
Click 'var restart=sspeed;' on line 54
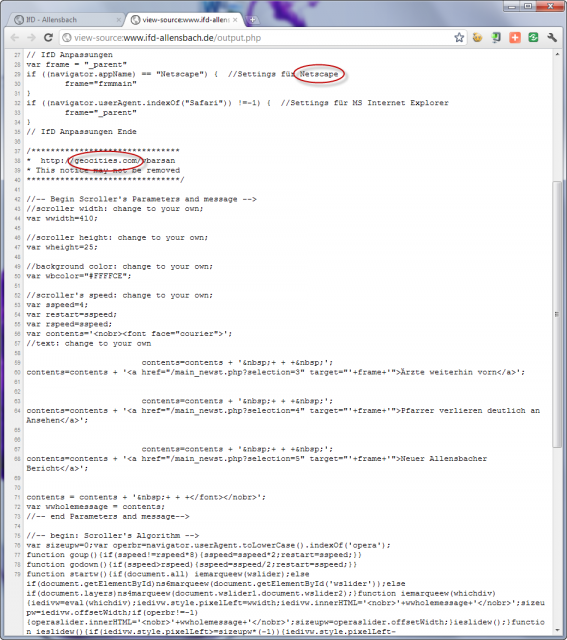[x=72, y=315]
